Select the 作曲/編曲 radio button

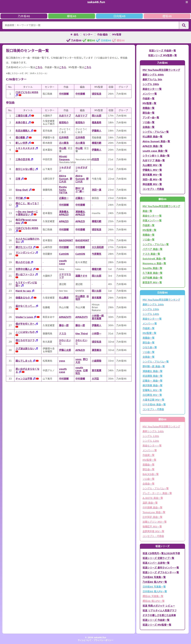(x=95, y=35)
